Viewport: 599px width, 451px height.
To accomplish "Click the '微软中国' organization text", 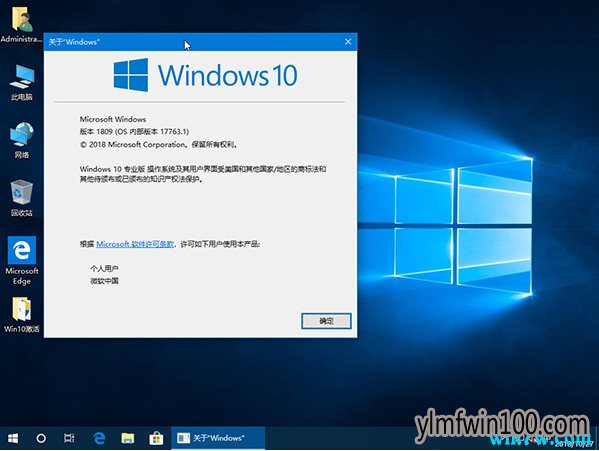I will coord(104,281).
